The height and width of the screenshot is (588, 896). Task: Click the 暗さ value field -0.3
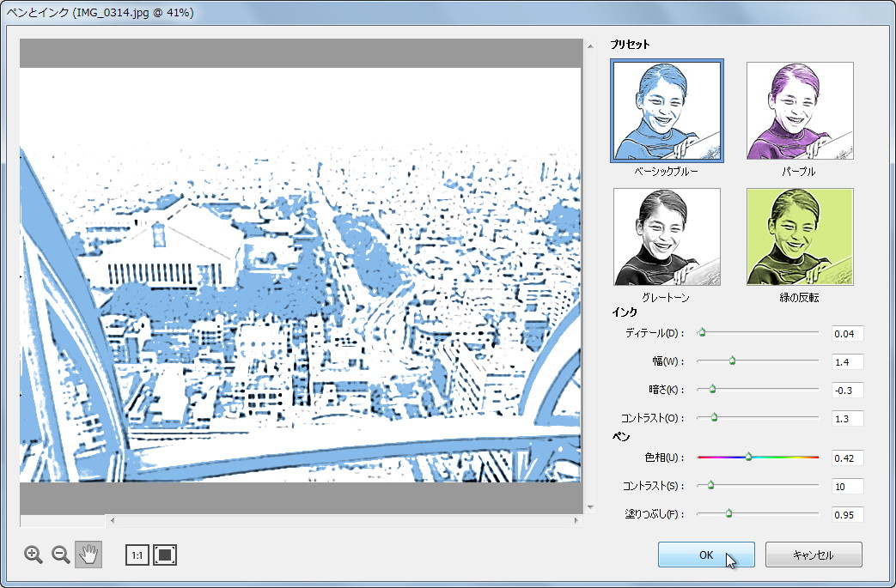pos(847,391)
